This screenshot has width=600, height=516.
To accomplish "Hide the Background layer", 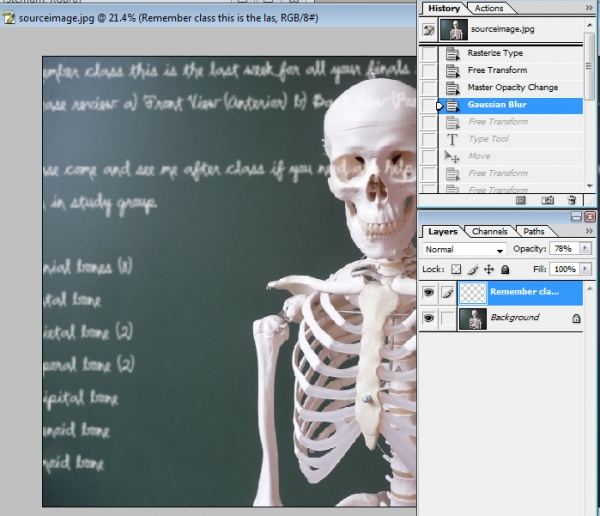I will [429, 318].
